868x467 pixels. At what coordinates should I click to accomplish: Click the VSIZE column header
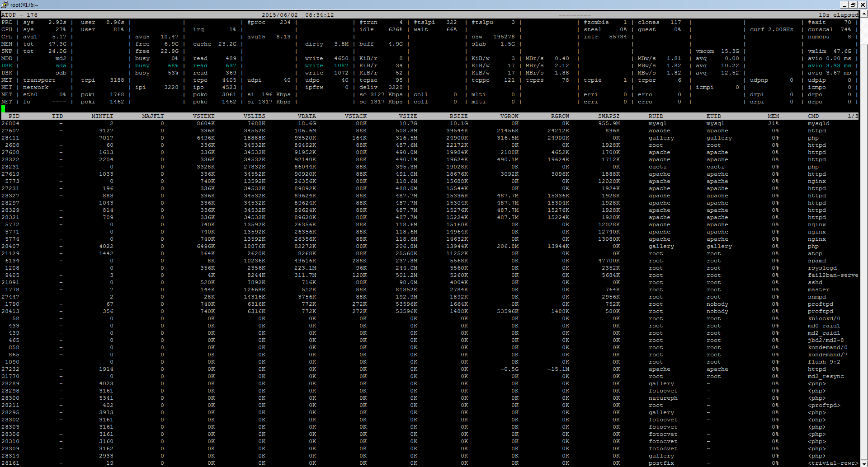click(x=408, y=116)
